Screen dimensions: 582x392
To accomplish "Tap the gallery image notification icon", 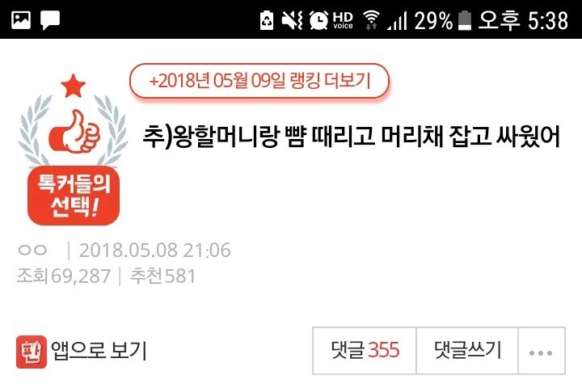I will tap(21, 19).
